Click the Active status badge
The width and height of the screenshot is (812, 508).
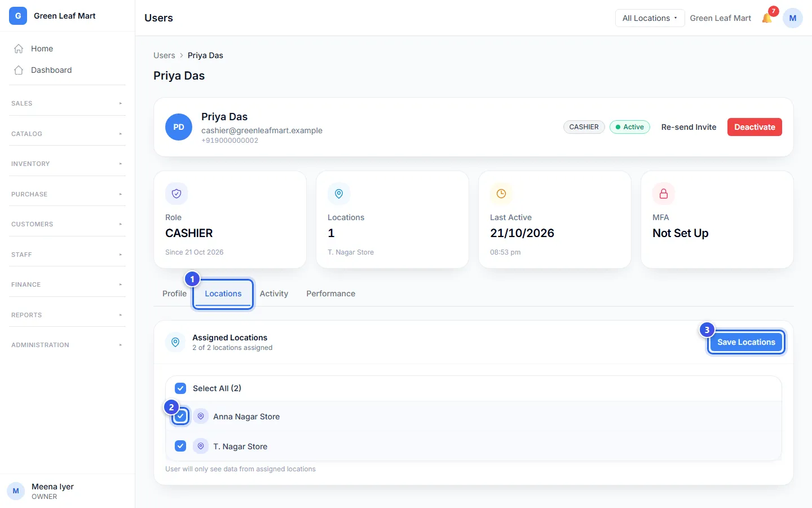tap(630, 127)
